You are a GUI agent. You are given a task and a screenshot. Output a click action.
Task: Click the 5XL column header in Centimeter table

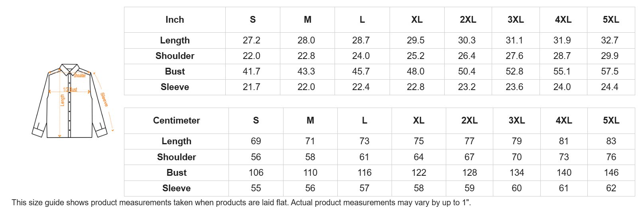click(x=611, y=120)
